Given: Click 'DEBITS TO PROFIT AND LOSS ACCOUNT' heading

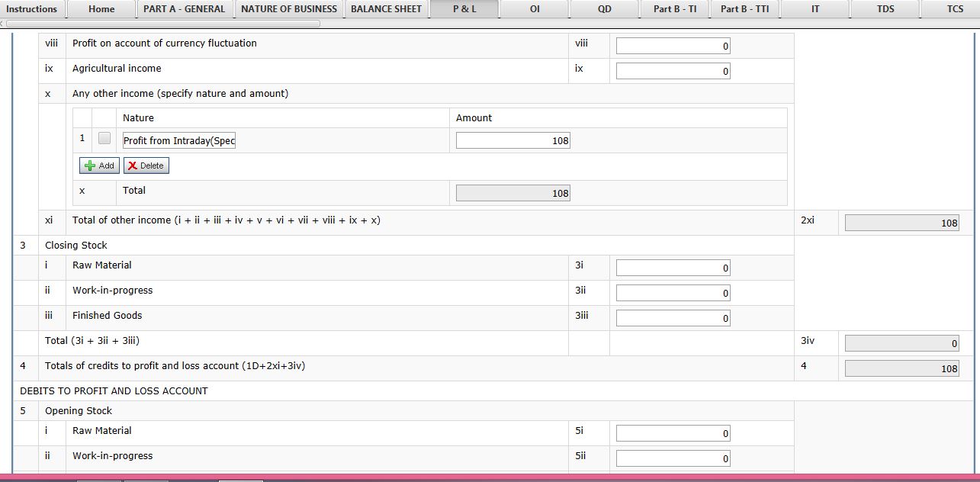Looking at the screenshot, I should [114, 390].
